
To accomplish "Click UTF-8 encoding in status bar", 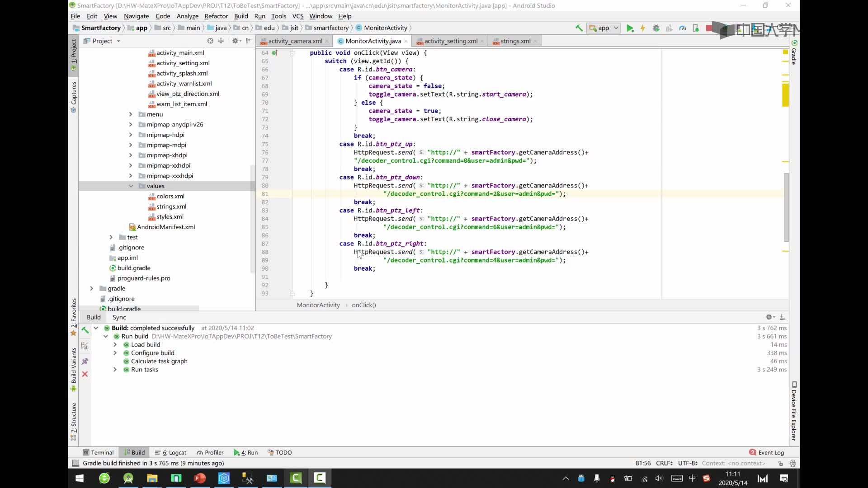I will 688,463.
